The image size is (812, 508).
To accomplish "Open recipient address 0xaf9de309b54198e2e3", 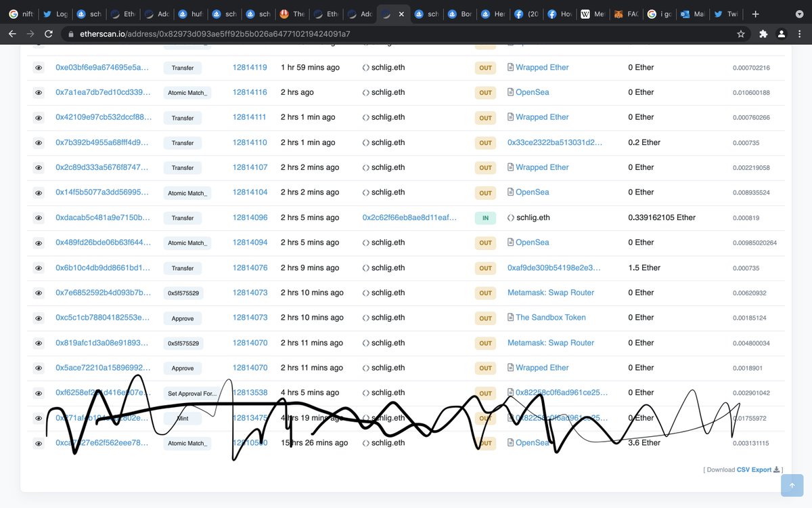I will click(x=554, y=268).
